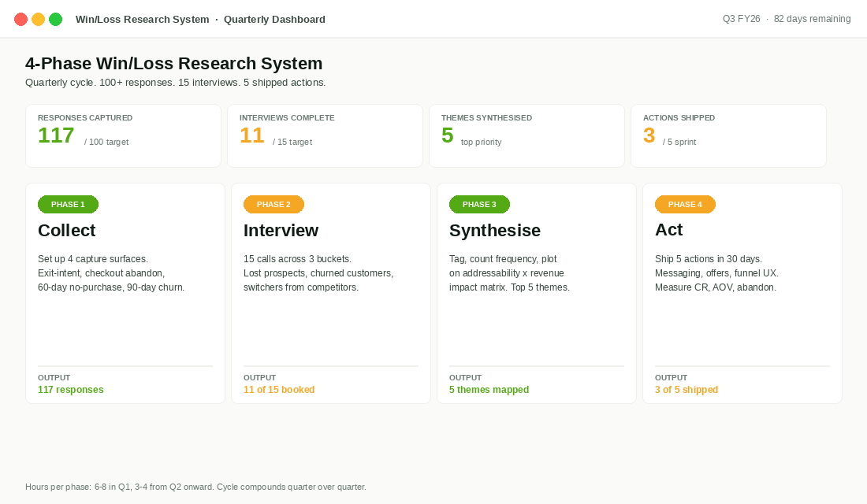Open the Interviews Complete stat card
The height and width of the screenshot is (504, 867).
[x=325, y=136]
